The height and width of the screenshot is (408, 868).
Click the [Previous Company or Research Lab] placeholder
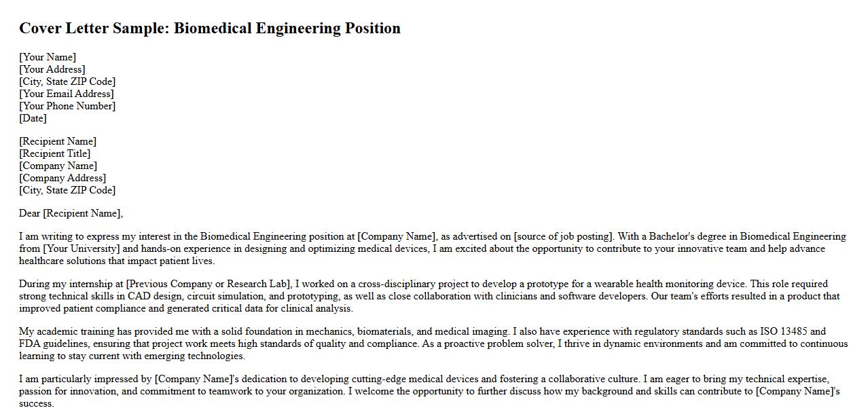click(209, 284)
